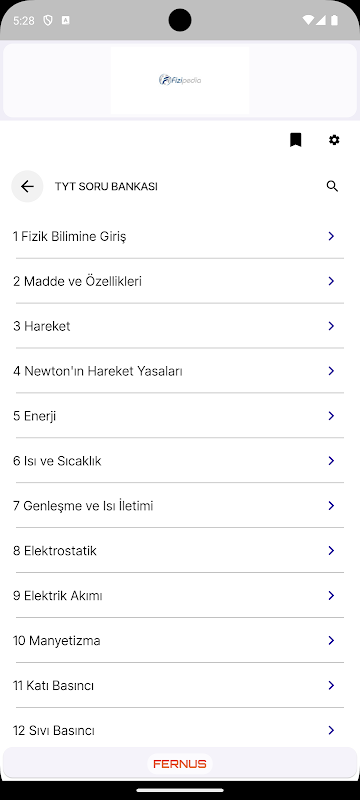Choose 7 Genleşme ve Isı İletimi
This screenshot has height=800, width=360.
(180, 506)
